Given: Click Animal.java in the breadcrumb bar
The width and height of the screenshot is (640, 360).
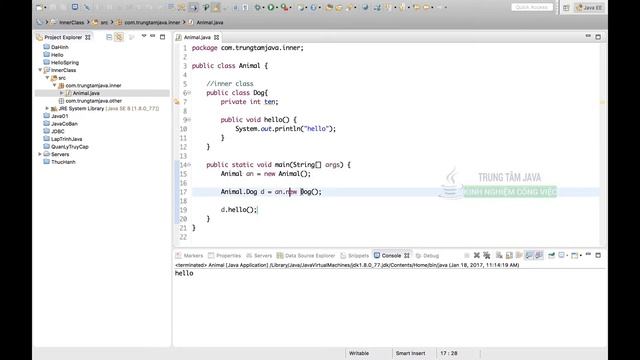Looking at the screenshot, I should 210,22.
